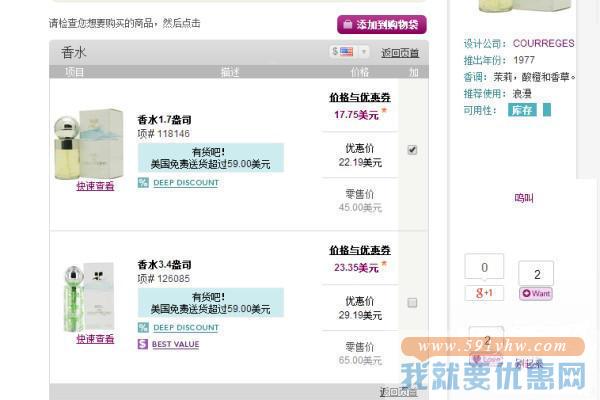The height and width of the screenshot is (400, 600).
Task: Open 价格与优惠券 link for 17.75美元 item
Action: pyautogui.click(x=360, y=98)
